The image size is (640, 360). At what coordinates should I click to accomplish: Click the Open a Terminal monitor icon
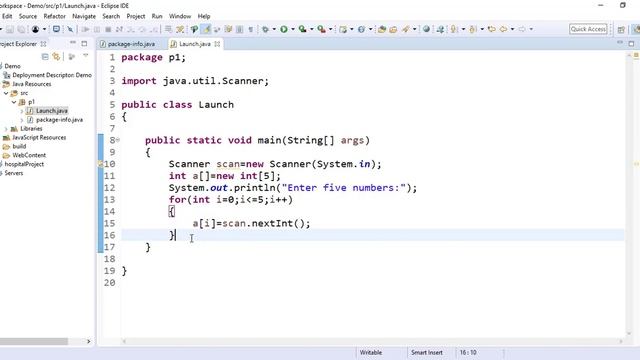(56, 29)
